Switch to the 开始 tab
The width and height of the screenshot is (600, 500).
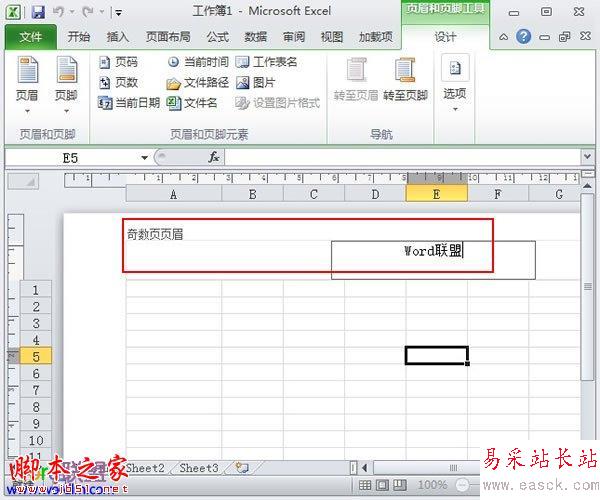tap(79, 37)
